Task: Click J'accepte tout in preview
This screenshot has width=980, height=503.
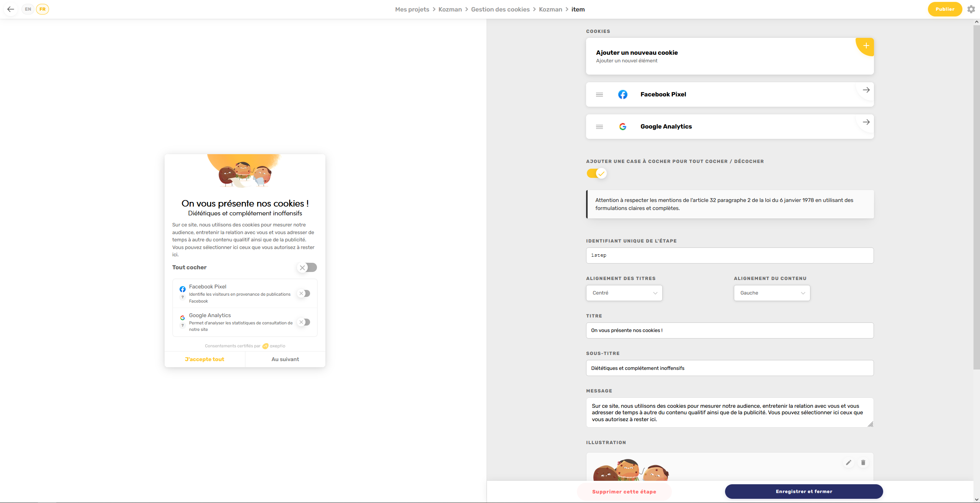Action: click(204, 359)
